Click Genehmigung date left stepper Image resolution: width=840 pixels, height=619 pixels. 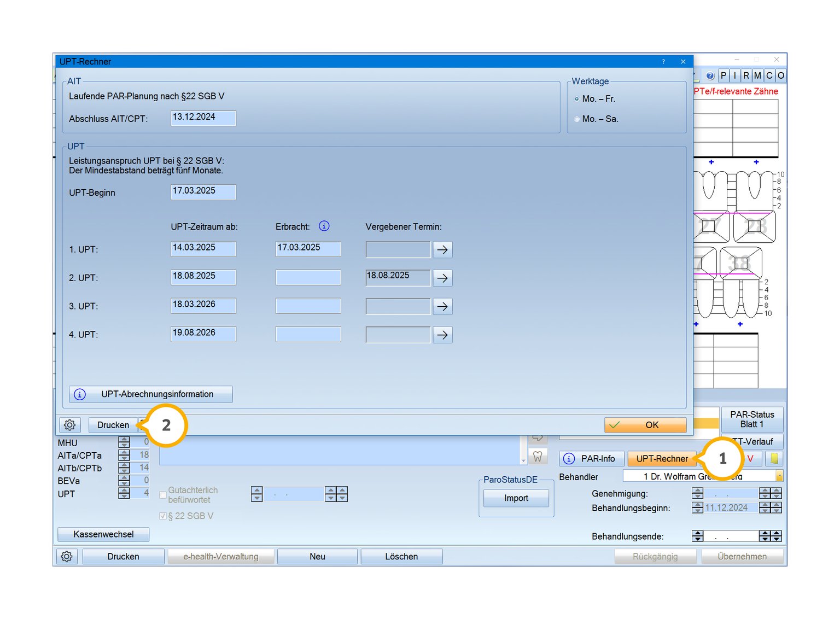697,493
